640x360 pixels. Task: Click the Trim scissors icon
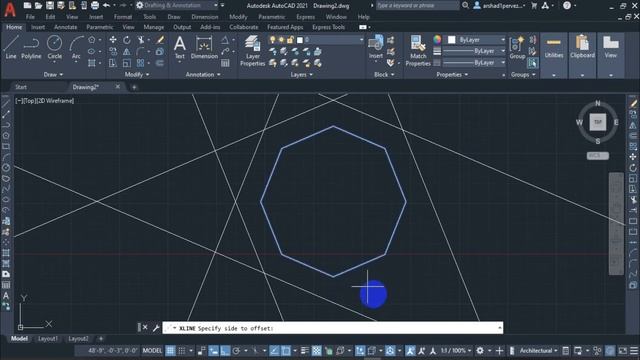pos(141,40)
